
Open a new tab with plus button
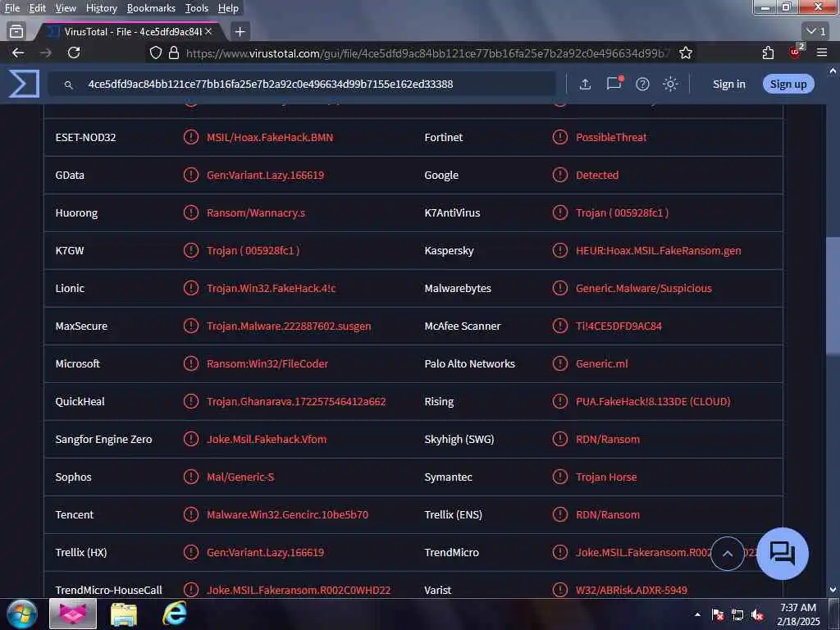click(x=240, y=32)
